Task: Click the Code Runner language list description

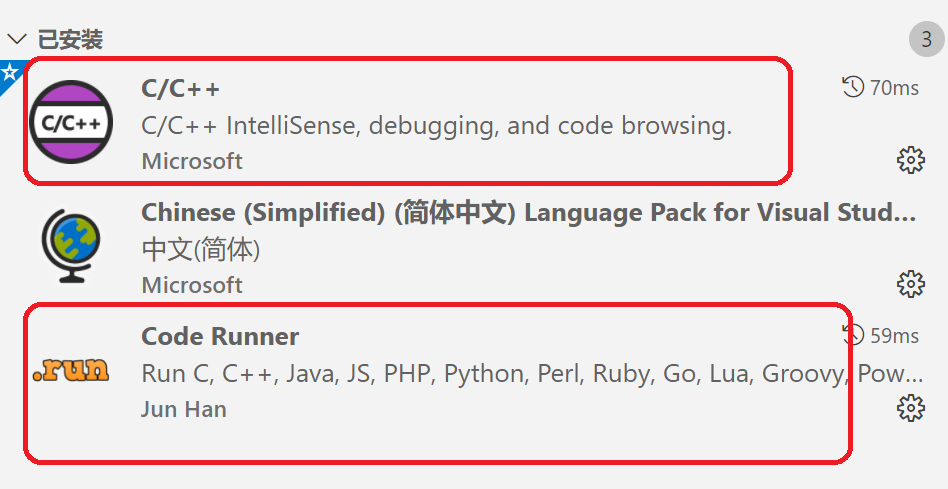Action: click(x=532, y=374)
